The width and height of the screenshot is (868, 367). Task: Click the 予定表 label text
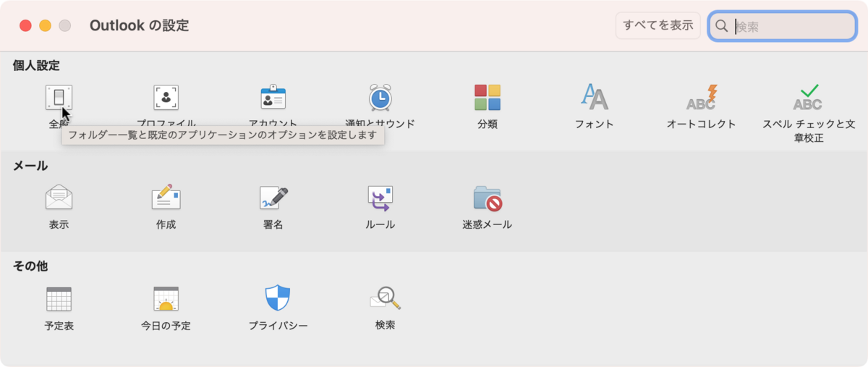tap(59, 326)
